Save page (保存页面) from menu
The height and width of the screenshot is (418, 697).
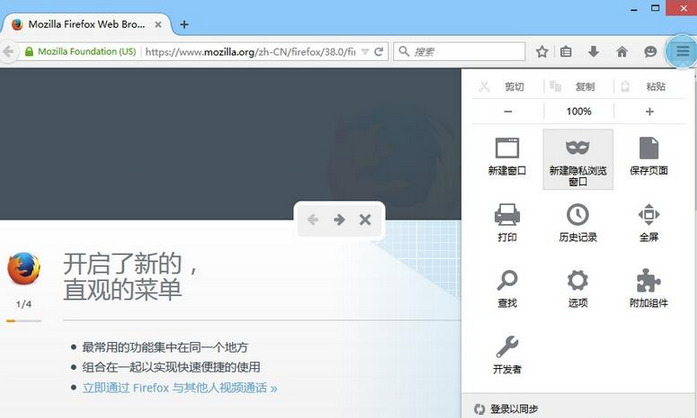(x=649, y=157)
